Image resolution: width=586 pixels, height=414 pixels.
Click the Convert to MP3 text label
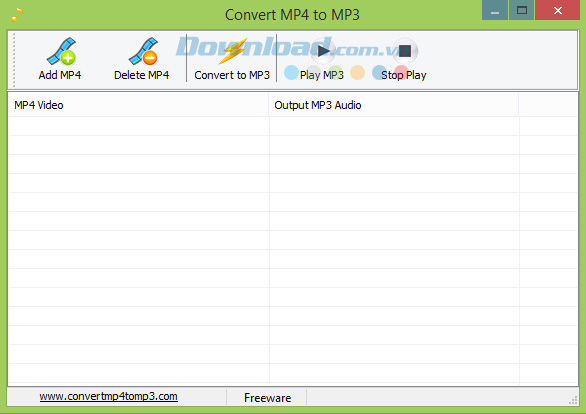(232, 75)
